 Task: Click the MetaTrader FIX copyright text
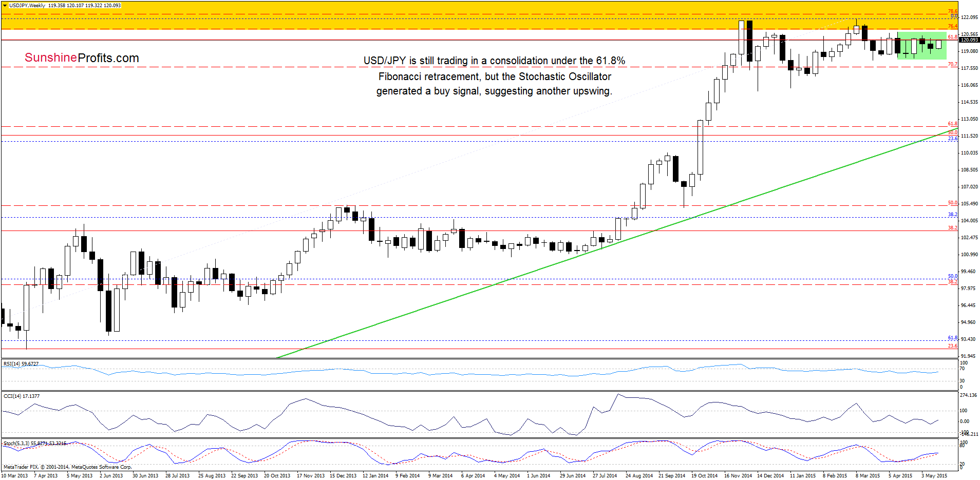pos(67,467)
